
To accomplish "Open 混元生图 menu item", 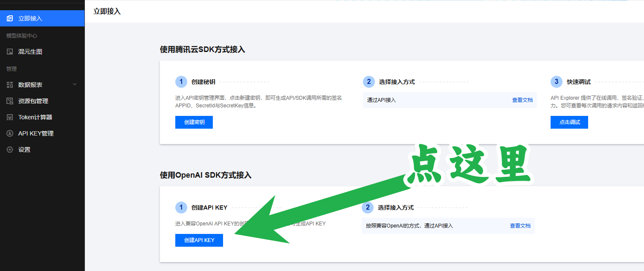I will [x=42, y=52].
